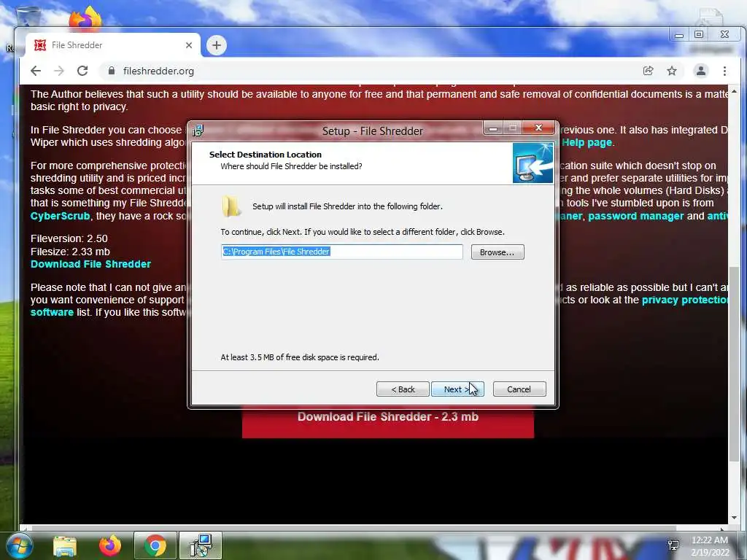Close the Setup - File Shredder dialog
The width and height of the screenshot is (747, 560).
point(539,128)
